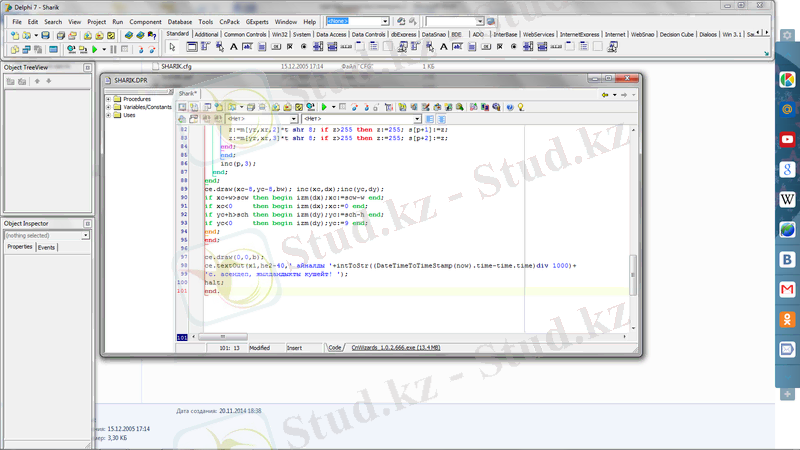Select the arrow pointer tool in component palette
This screenshot has height=450, width=800.
[172, 47]
